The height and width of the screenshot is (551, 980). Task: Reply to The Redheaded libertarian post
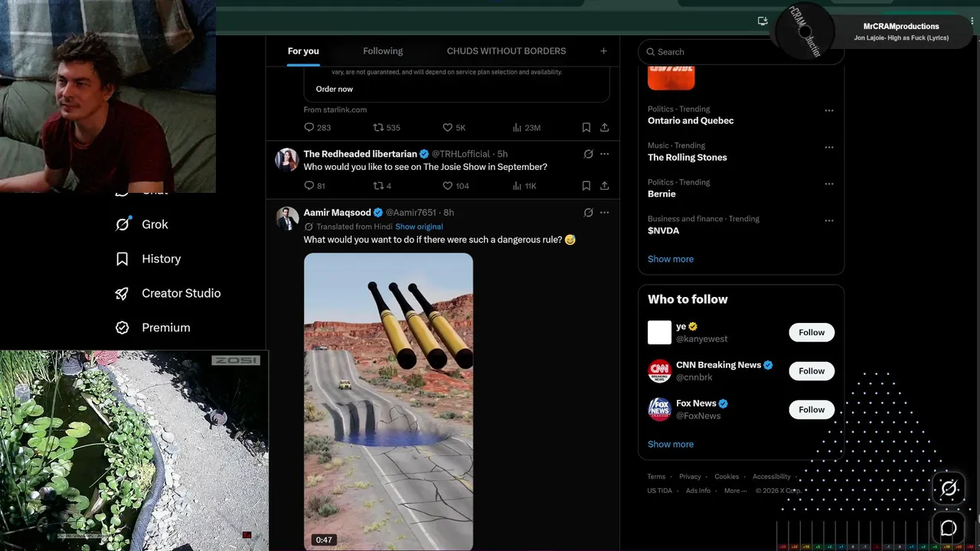315,186
